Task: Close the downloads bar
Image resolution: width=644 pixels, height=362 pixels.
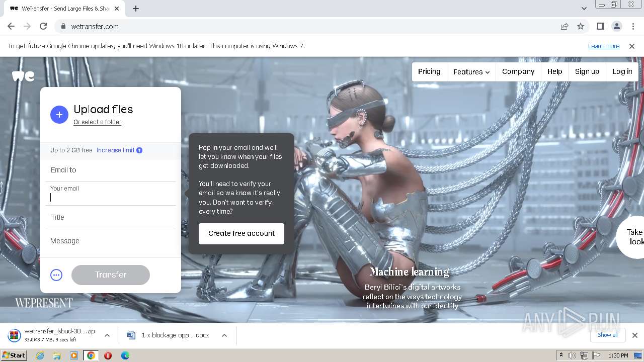Action: (x=635, y=335)
